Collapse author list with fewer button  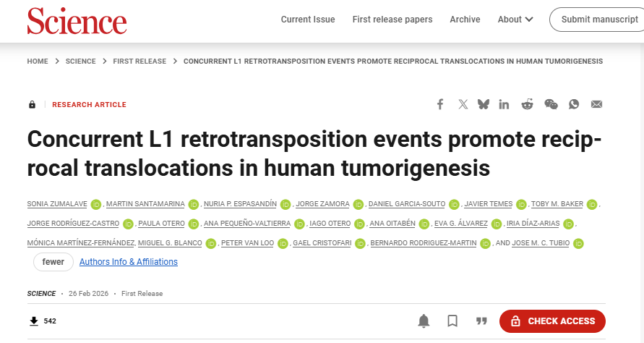pos(53,262)
